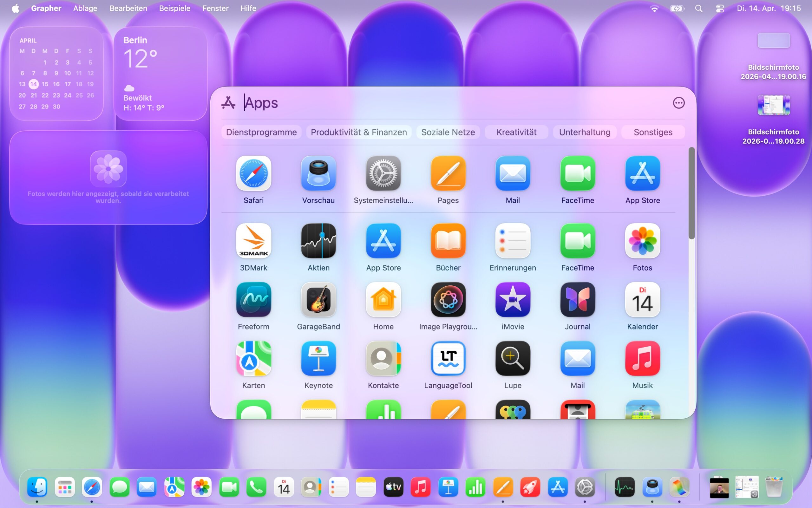Filter apps by Dienstprogramme category
This screenshot has height=508, width=812.
tap(261, 132)
